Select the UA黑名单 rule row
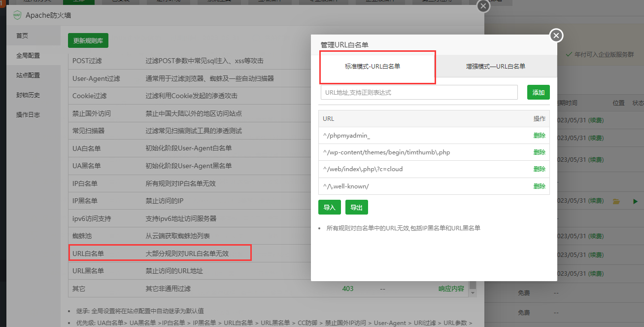Viewport: 644px width, 327px height. click(x=189, y=166)
